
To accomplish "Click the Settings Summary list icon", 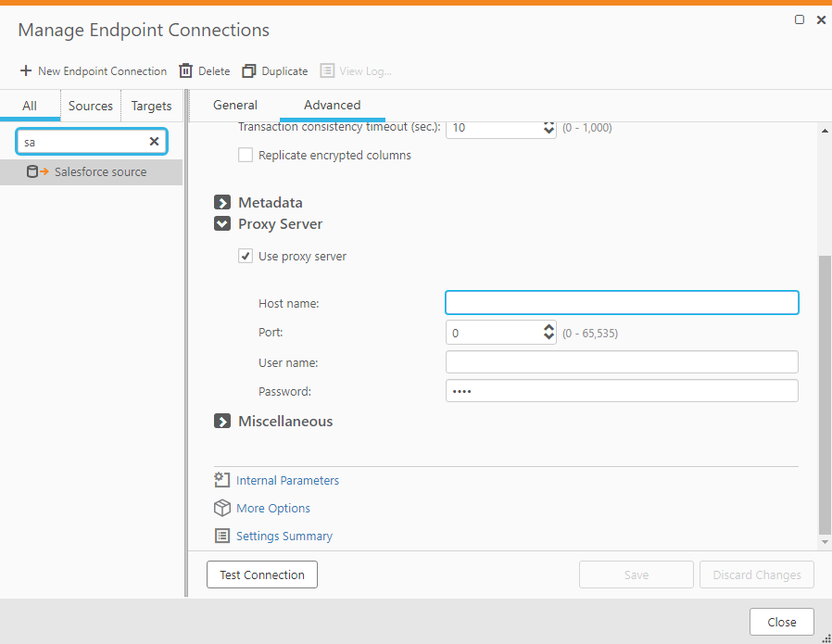I will pyautogui.click(x=221, y=536).
